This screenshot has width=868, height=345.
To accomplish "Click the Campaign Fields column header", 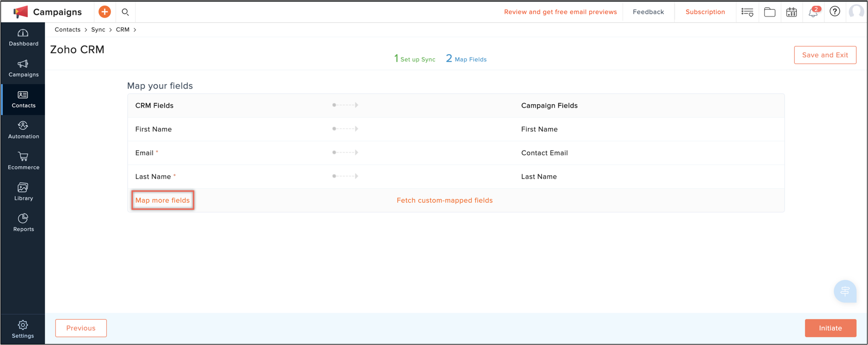I will (549, 106).
